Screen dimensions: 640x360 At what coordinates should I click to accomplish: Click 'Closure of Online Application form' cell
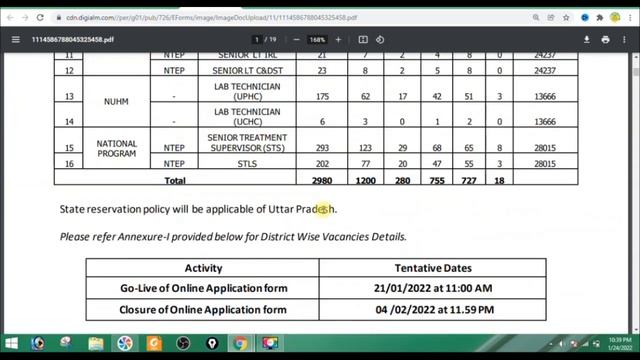pyautogui.click(x=203, y=310)
